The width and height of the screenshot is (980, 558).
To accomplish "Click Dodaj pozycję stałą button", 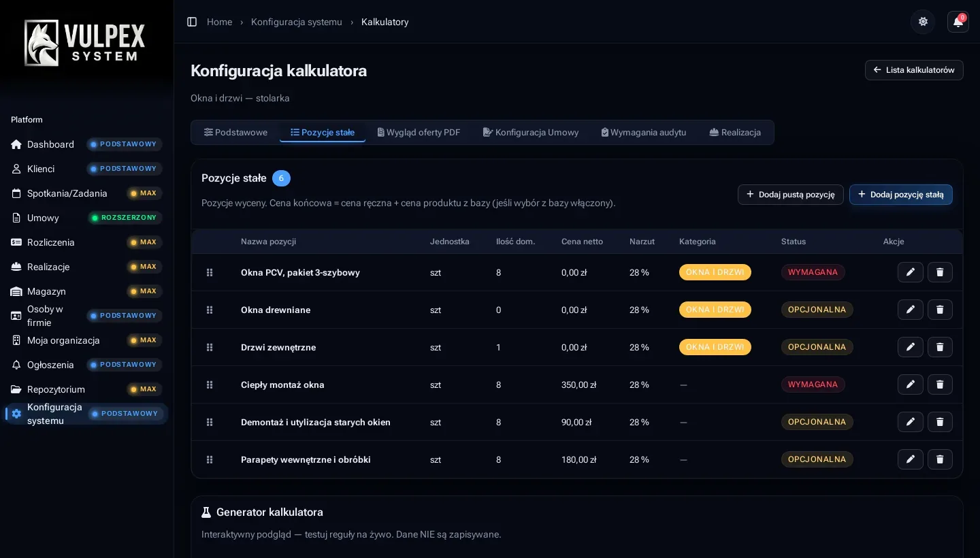I will pyautogui.click(x=901, y=195).
